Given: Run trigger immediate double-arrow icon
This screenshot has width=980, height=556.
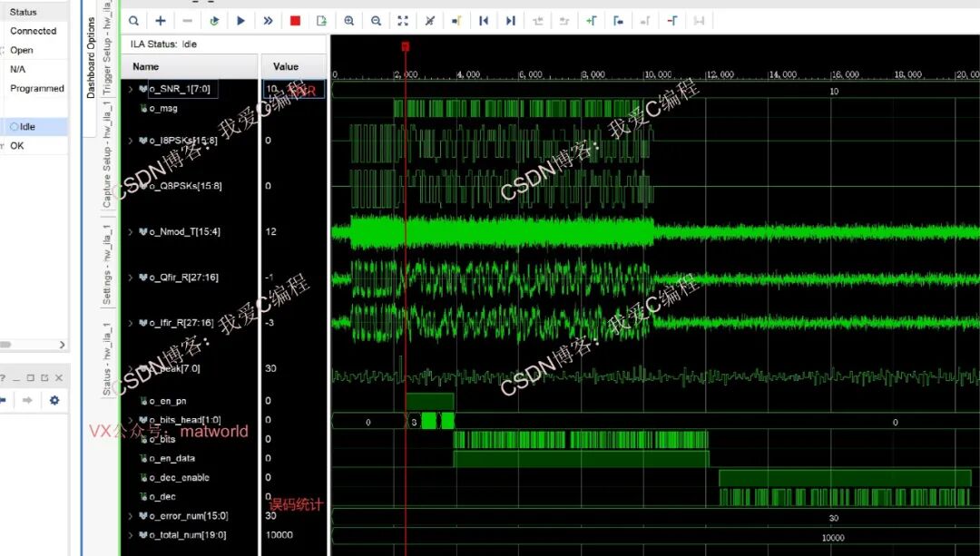Looking at the screenshot, I should pyautogui.click(x=268, y=21).
